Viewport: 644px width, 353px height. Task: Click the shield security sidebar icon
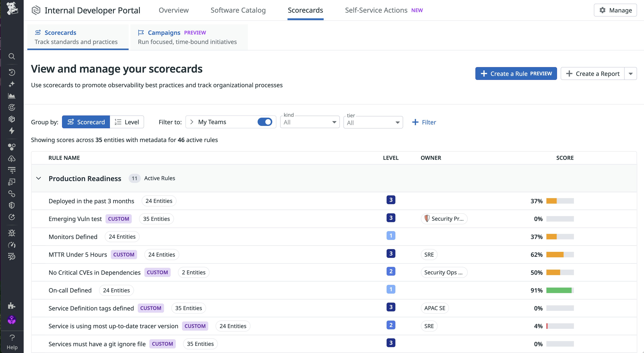12,205
